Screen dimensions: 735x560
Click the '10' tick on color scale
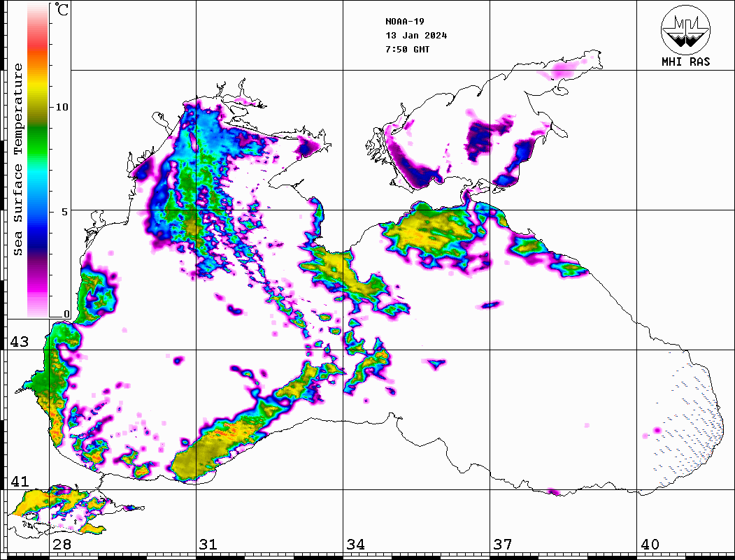click(62, 107)
